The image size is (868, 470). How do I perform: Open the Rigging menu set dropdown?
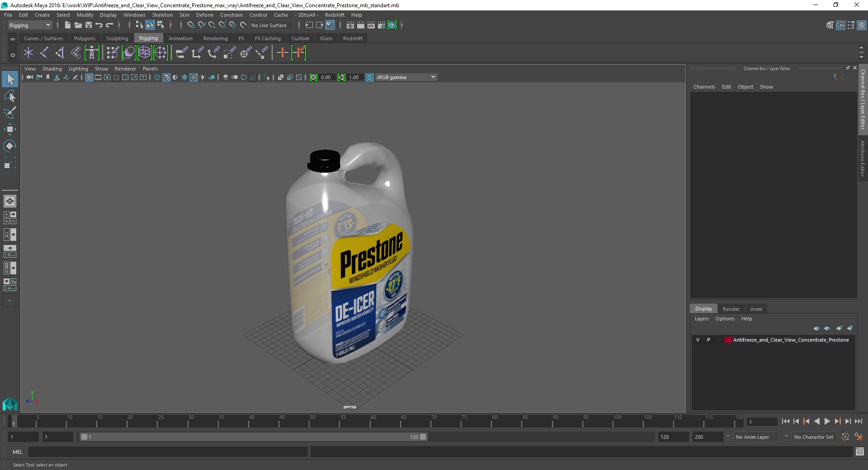point(30,25)
